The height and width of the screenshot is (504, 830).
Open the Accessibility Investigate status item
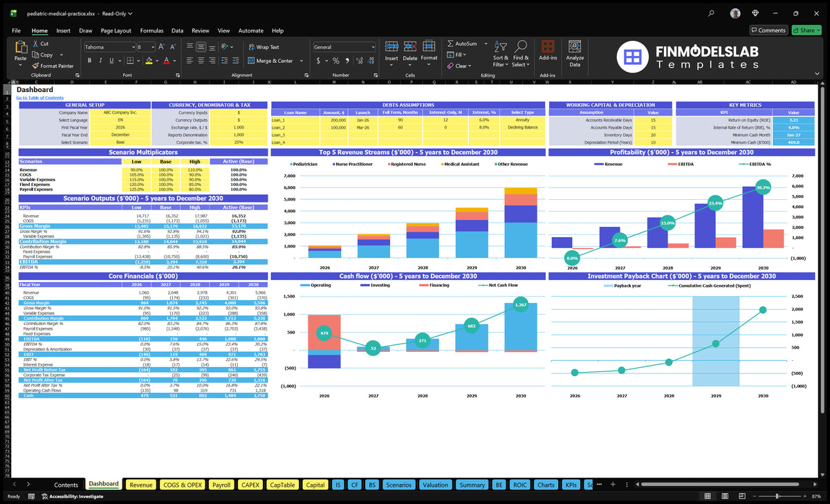[71, 496]
